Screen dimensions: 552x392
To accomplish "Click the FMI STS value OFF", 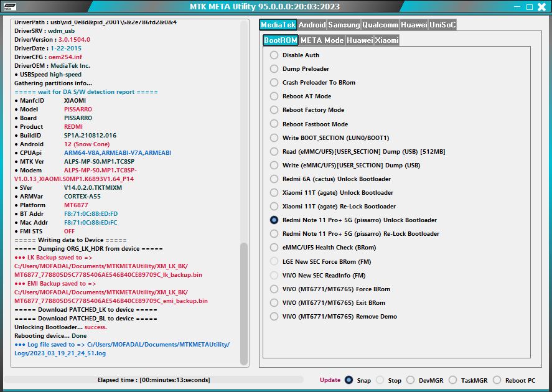I will click(69, 231).
